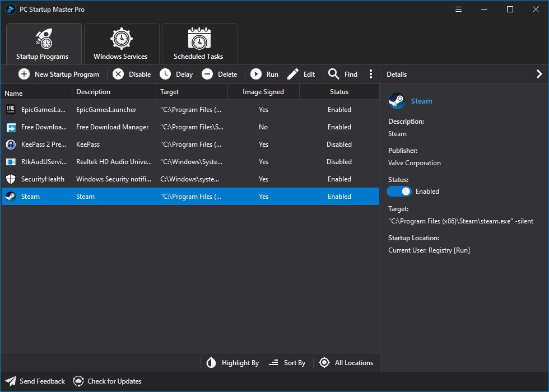Image resolution: width=549 pixels, height=392 pixels.
Task: Open the Scheduled Tasks tab
Action: tap(199, 43)
